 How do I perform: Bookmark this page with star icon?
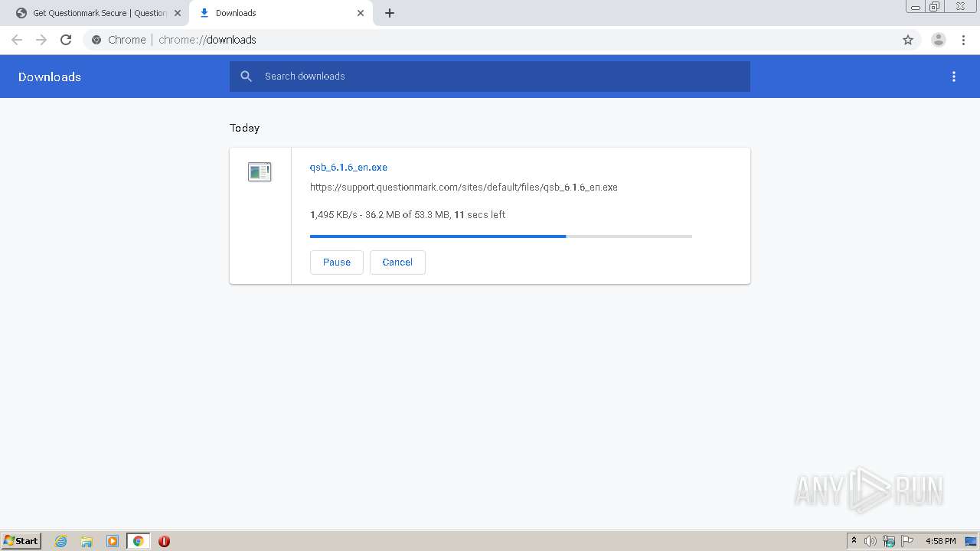click(x=908, y=40)
